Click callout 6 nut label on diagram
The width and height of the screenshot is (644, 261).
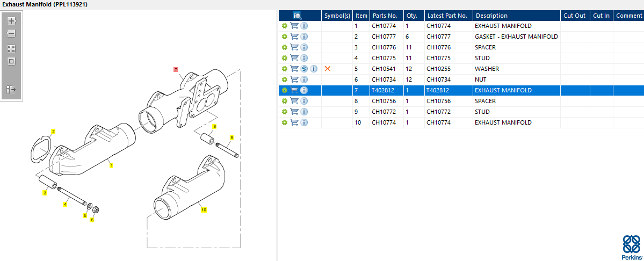pos(92,220)
